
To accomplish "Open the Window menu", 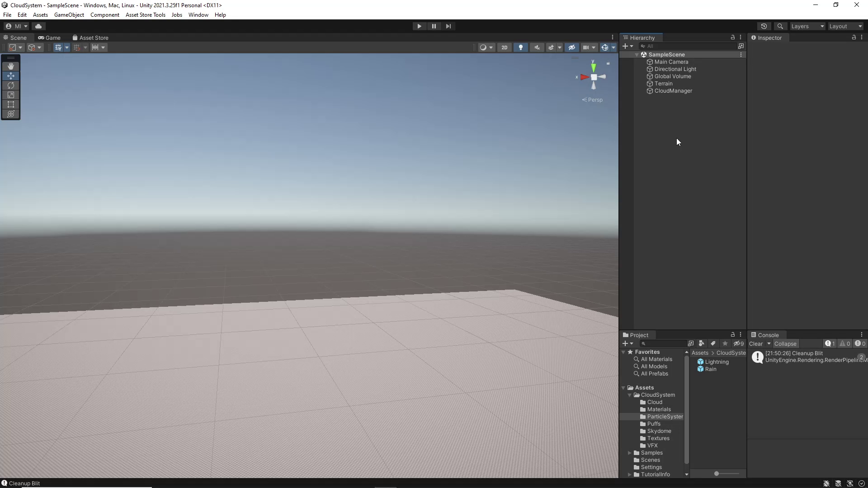I will click(x=198, y=15).
